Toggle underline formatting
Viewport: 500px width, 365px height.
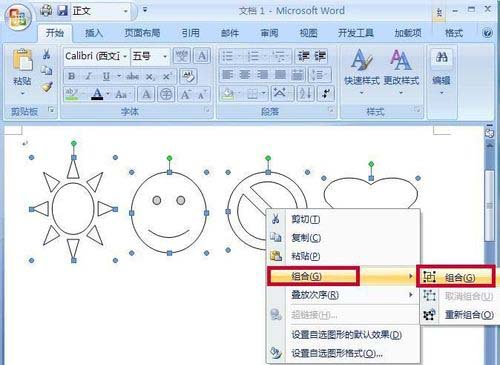pos(106,76)
